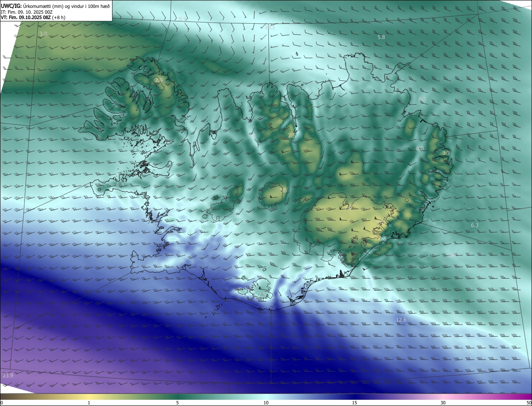Click the 1 tick on the color scale
The image size is (532, 406).
point(89,403)
